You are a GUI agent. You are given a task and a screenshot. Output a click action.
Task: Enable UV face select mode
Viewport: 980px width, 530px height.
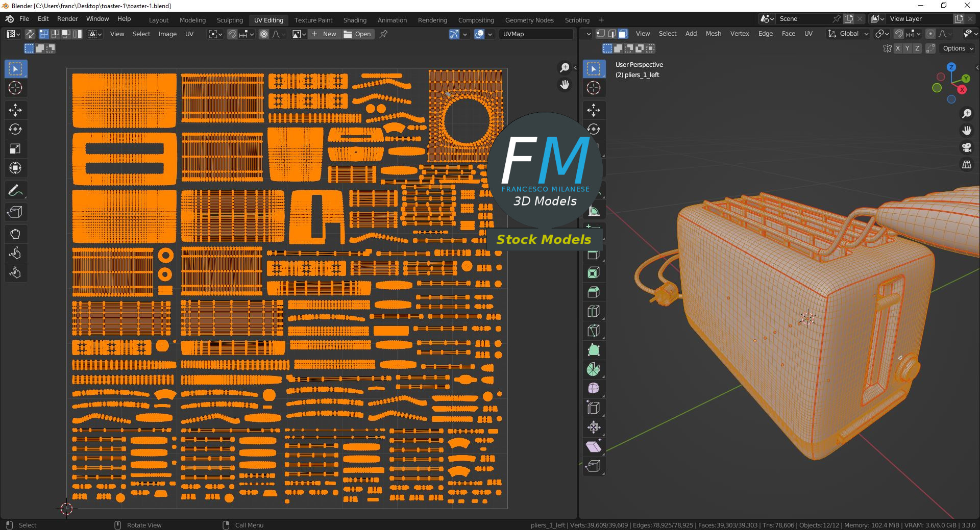[66, 34]
